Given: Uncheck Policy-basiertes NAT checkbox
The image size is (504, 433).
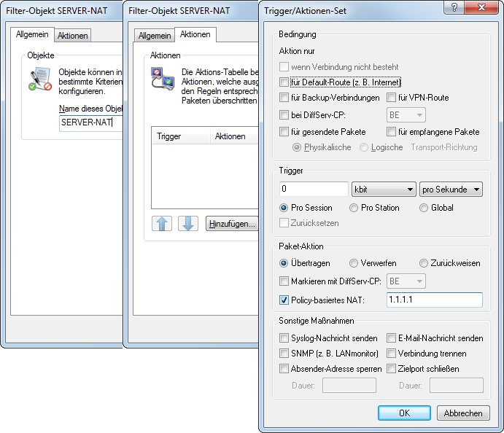Looking at the screenshot, I should coord(284,300).
